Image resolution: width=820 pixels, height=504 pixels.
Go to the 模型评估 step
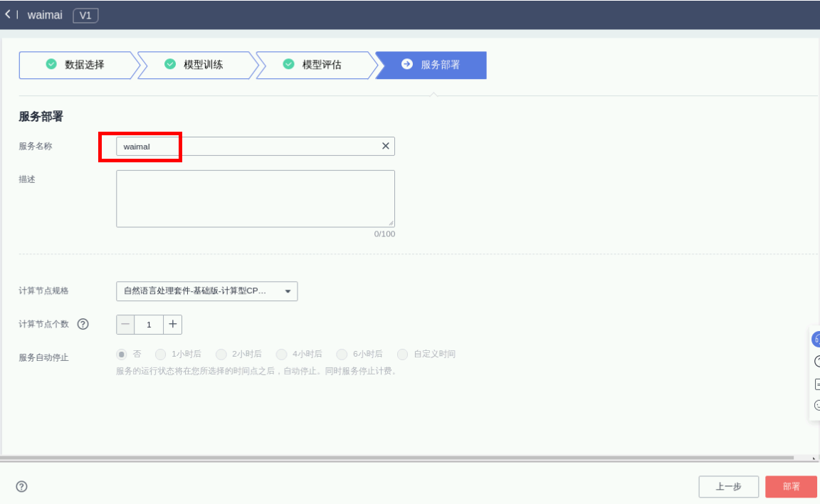click(314, 65)
